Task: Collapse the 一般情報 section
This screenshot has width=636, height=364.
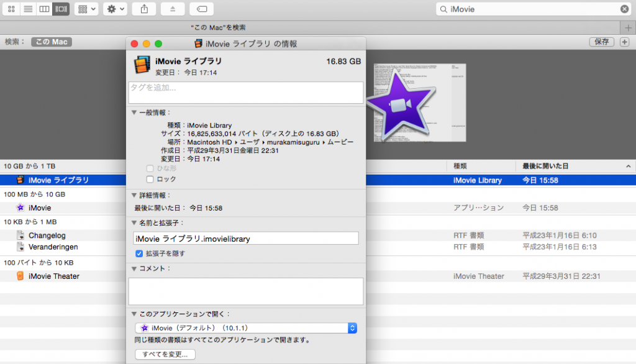Action: pyautogui.click(x=134, y=112)
